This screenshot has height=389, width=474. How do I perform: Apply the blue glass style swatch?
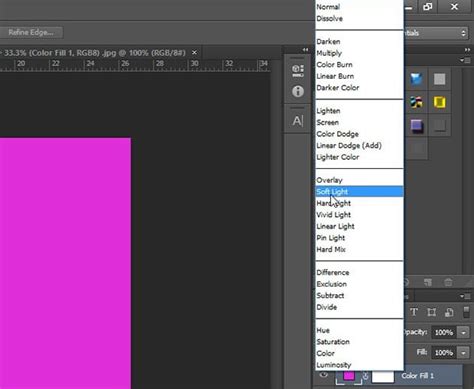point(416,79)
